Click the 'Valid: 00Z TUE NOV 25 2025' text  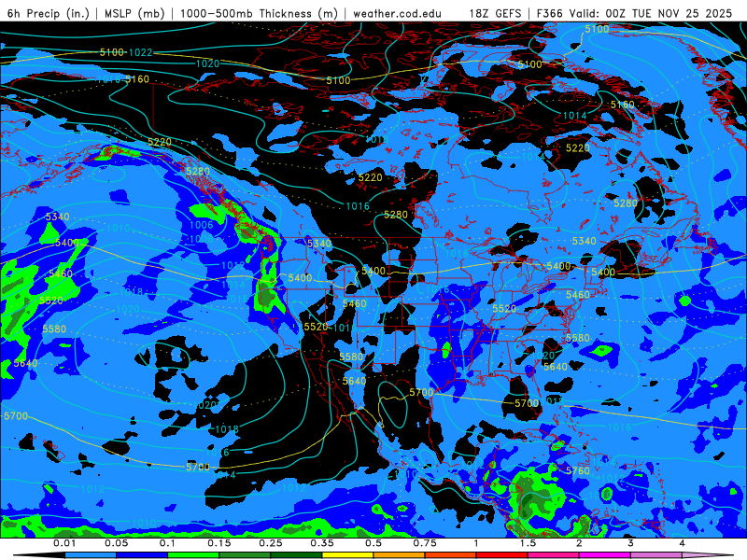pos(651,13)
